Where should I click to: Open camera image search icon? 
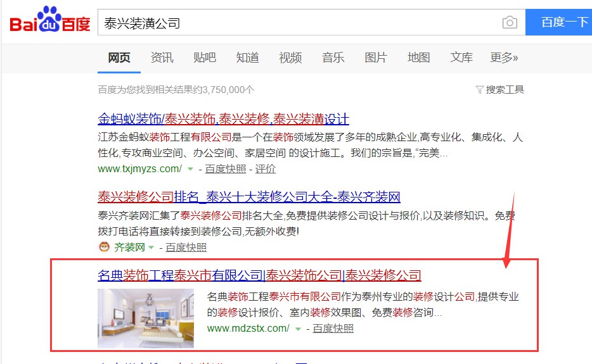pos(509,23)
